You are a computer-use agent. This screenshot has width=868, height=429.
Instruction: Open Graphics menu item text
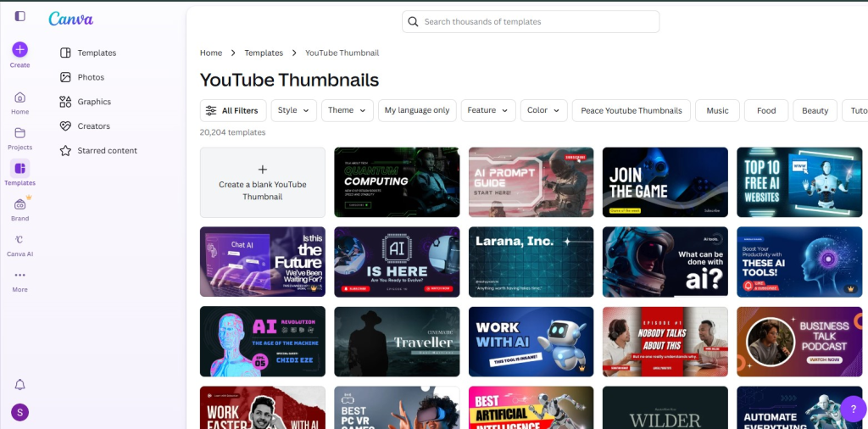click(x=94, y=101)
